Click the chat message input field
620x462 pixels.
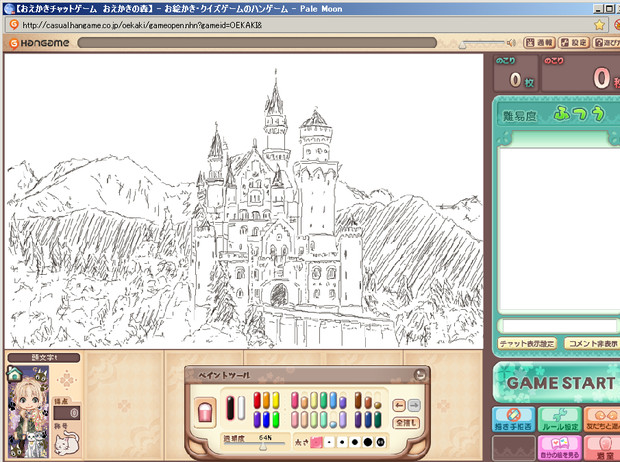[559, 326]
